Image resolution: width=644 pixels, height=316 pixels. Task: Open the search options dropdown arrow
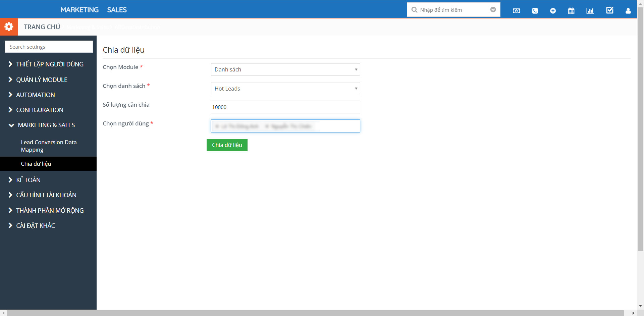pyautogui.click(x=493, y=9)
